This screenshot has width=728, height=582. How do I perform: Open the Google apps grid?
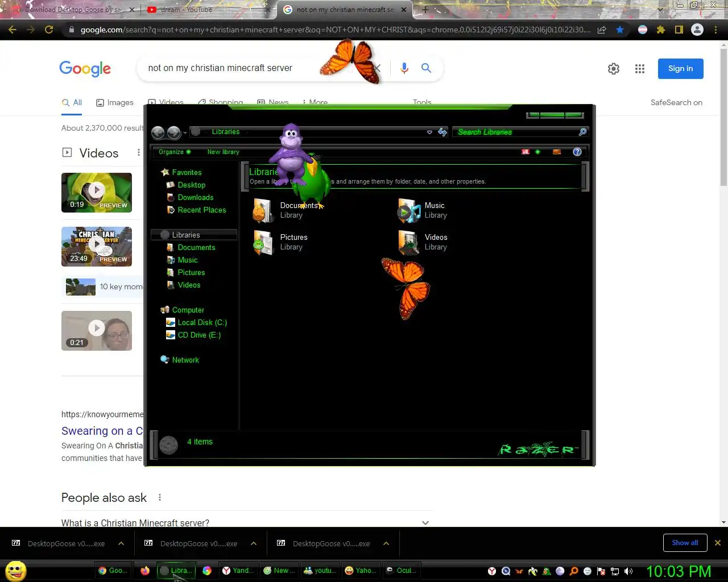[x=640, y=69]
